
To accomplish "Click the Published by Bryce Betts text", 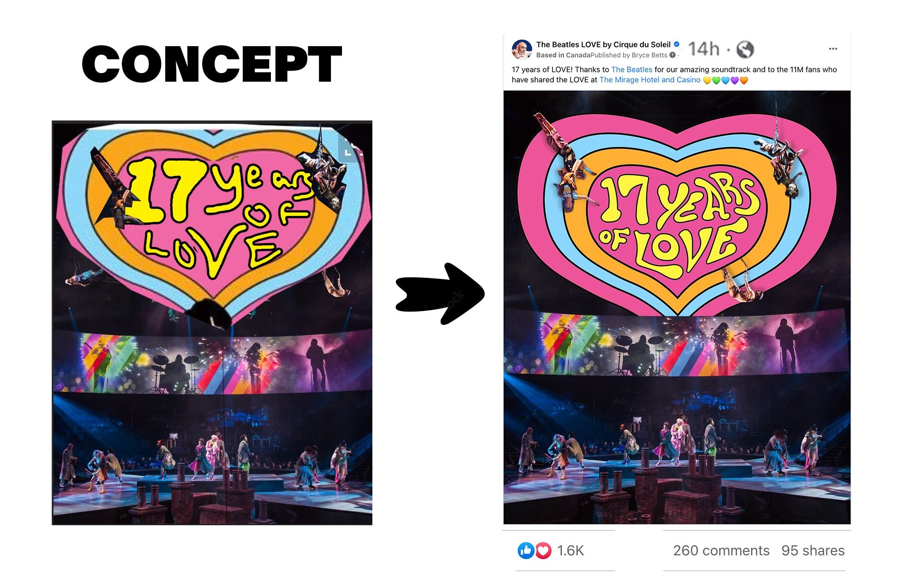I will [629, 55].
